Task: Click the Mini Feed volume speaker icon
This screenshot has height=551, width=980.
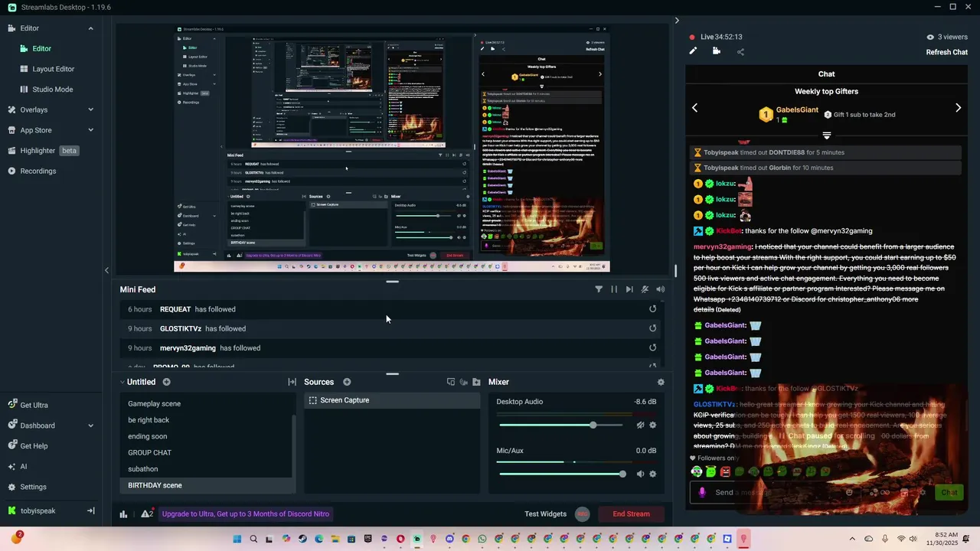Action: [661, 289]
